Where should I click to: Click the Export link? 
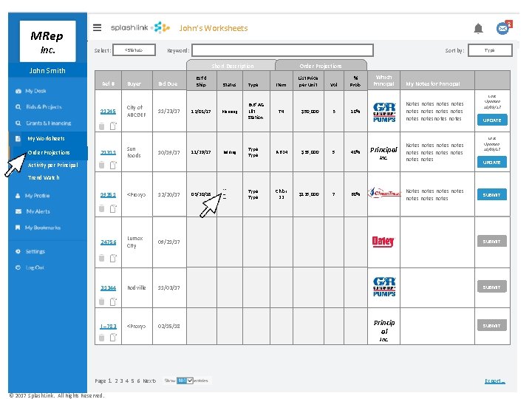coord(494,381)
